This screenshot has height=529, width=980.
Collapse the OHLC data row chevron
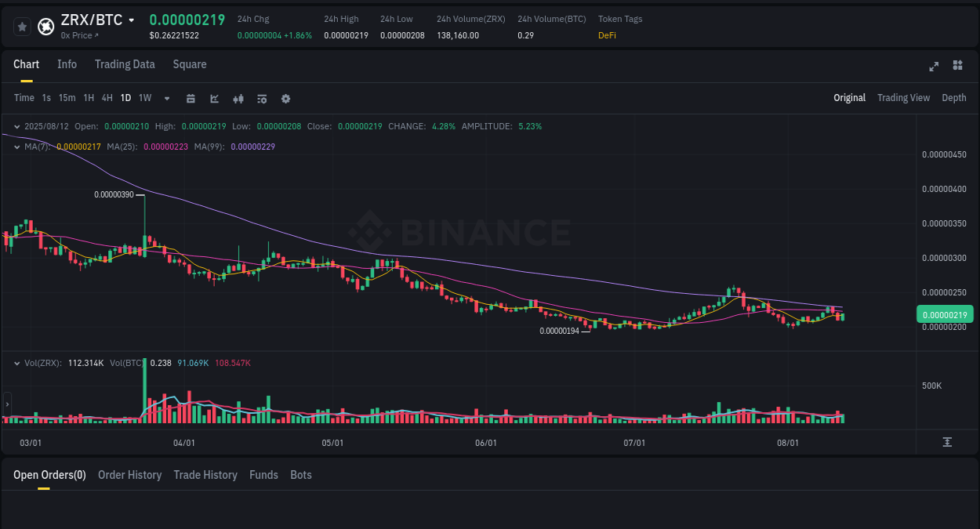point(17,126)
